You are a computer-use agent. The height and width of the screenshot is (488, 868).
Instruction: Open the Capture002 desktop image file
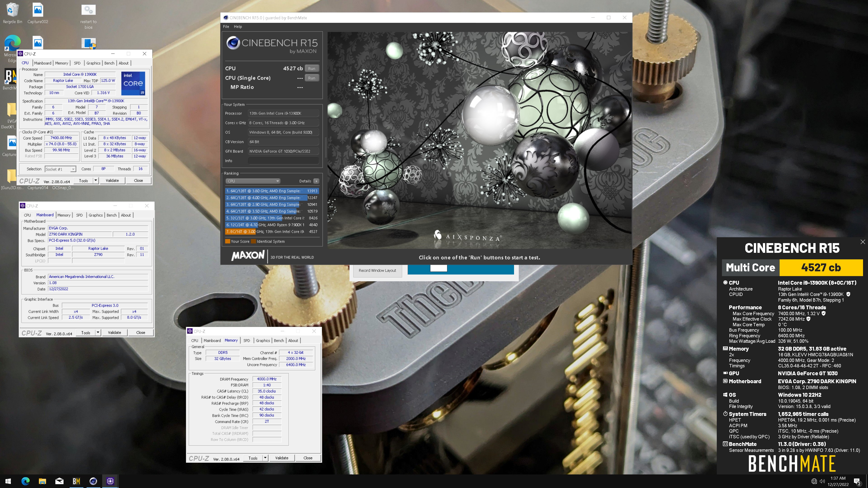click(x=38, y=13)
